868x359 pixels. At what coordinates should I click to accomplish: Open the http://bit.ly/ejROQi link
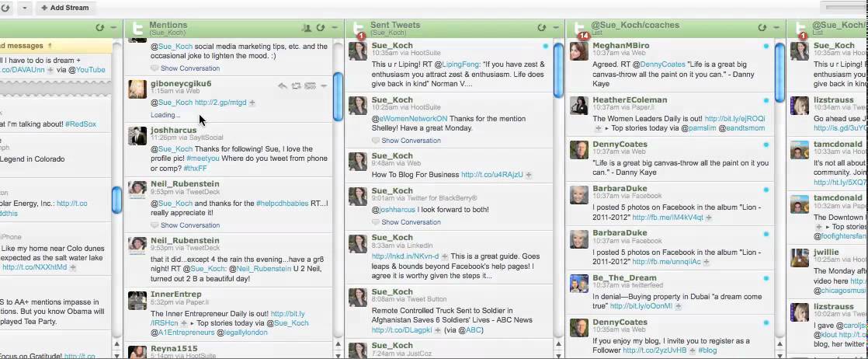[734, 119]
